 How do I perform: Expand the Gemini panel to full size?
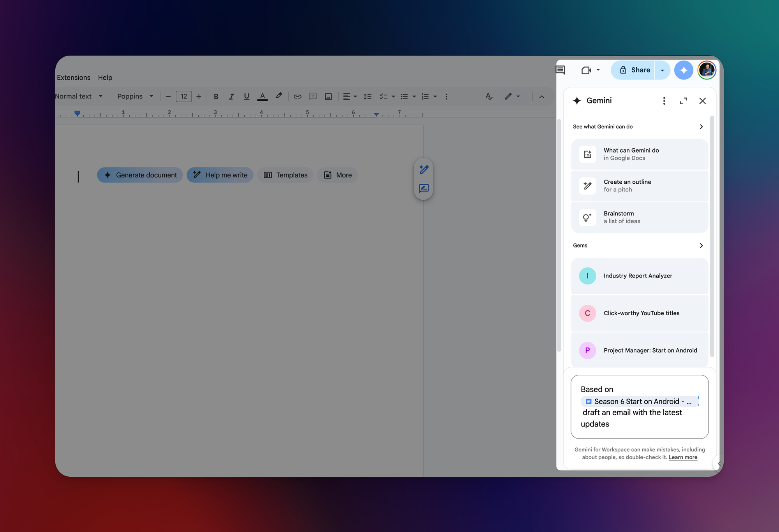[683, 101]
